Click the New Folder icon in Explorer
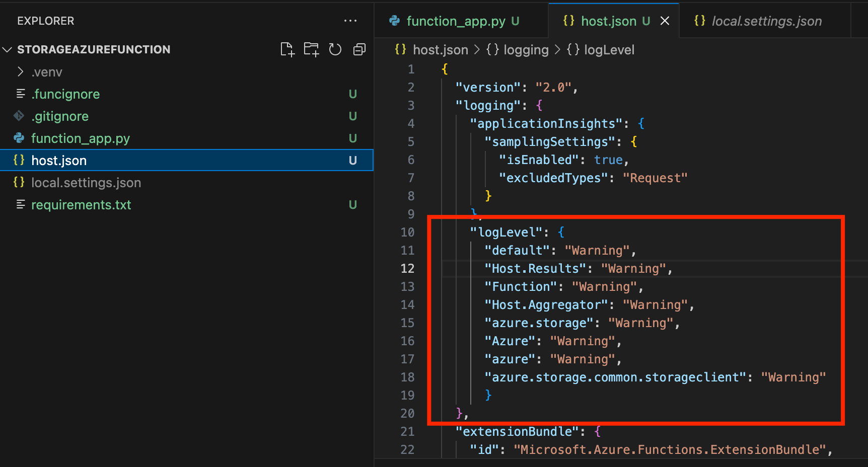 click(312, 49)
